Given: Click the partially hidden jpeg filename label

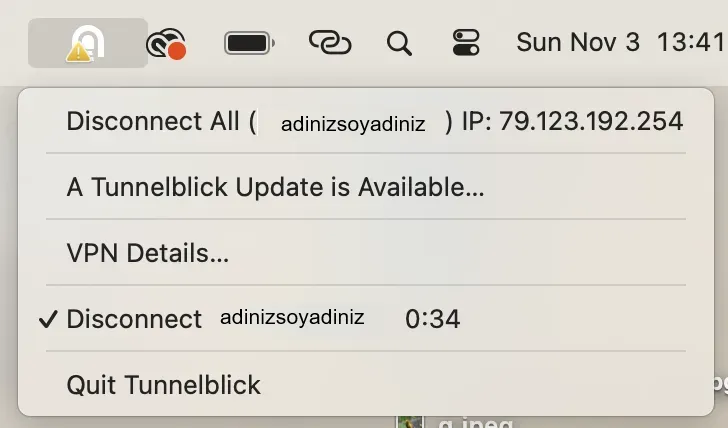Looking at the screenshot, I should coord(475,423).
